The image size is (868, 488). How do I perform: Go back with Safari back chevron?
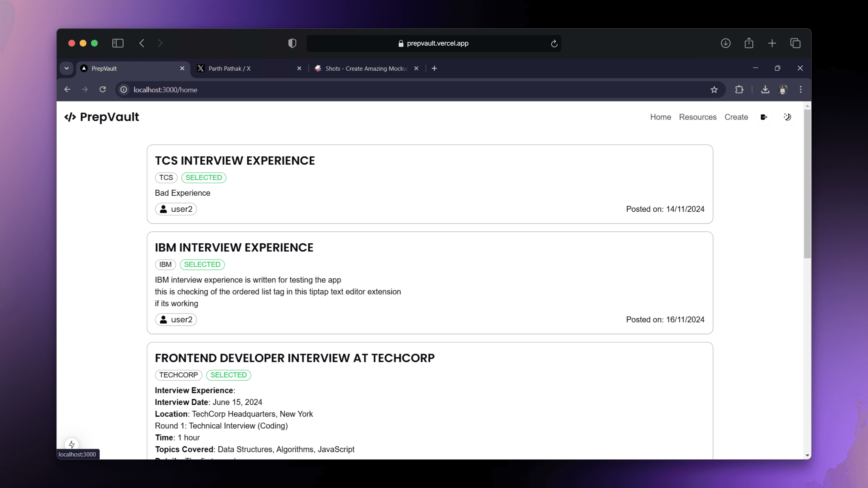click(142, 43)
